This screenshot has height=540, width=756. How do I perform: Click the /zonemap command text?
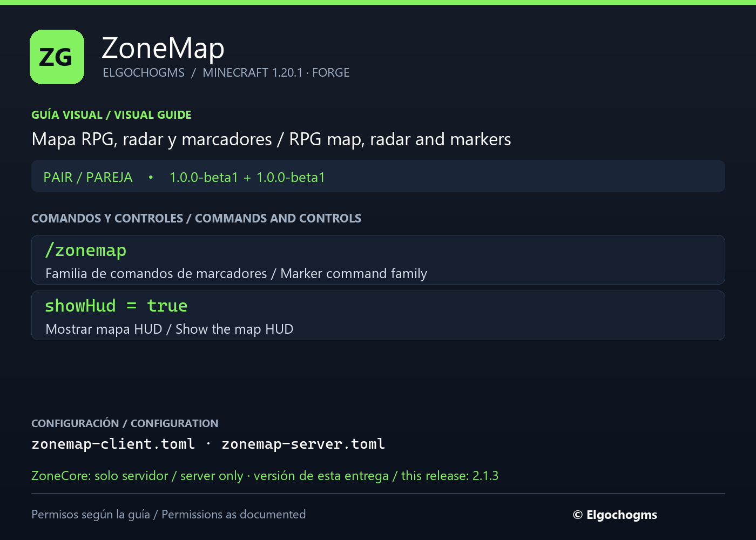click(x=86, y=250)
